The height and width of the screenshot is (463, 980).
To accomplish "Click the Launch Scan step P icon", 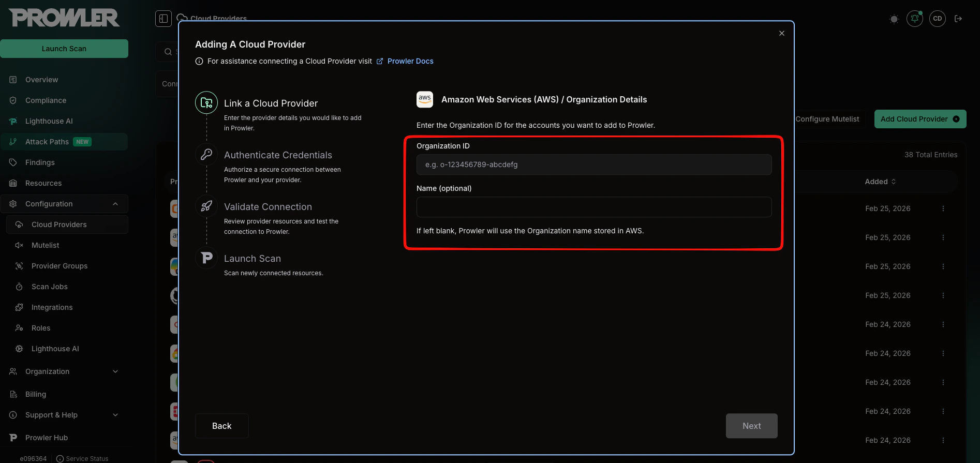I will click(x=206, y=258).
